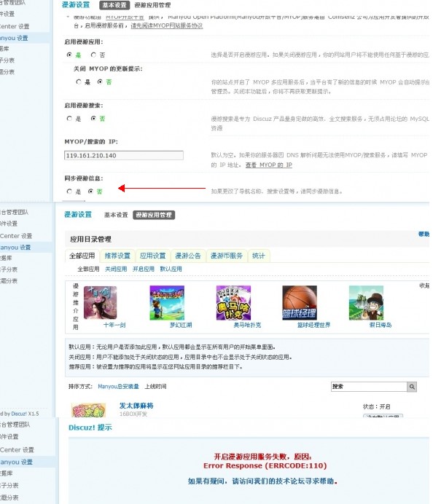The height and width of the screenshot is (504, 441).
Task: Open the 发太郎麻将 app icon
Action: click(88, 410)
